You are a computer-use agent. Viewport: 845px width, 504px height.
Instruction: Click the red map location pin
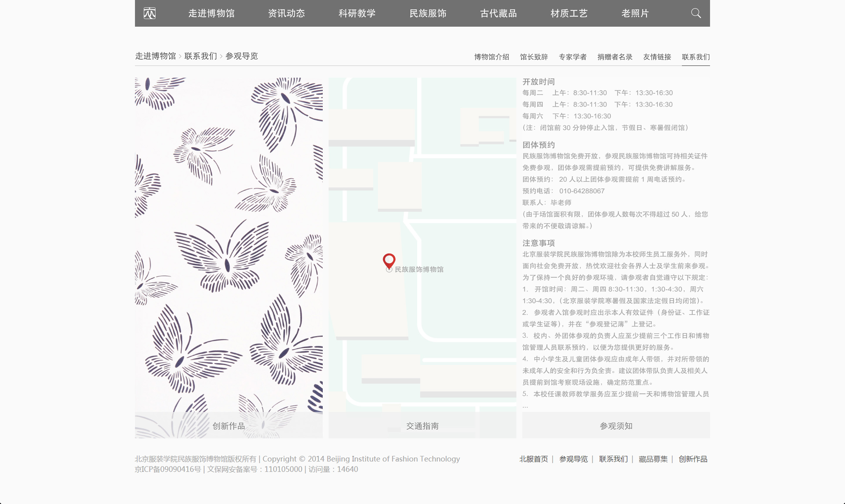pos(389,262)
